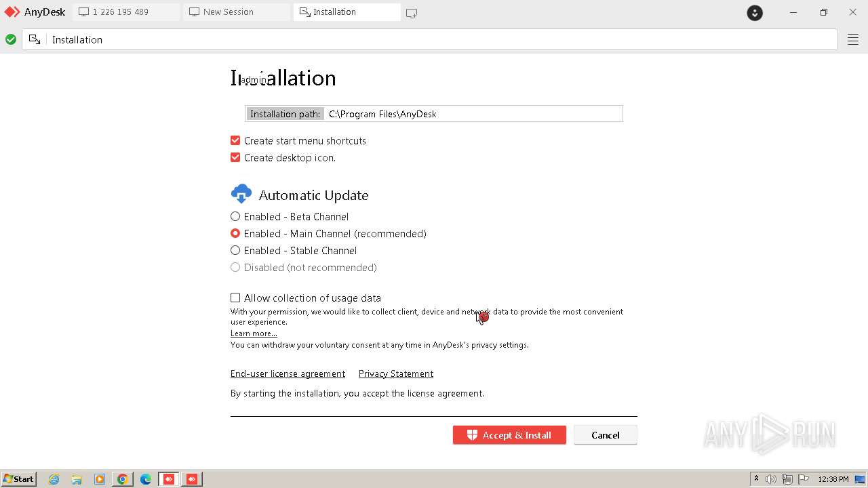Click the Installation address bar field
868x488 pixels.
click(x=430, y=40)
